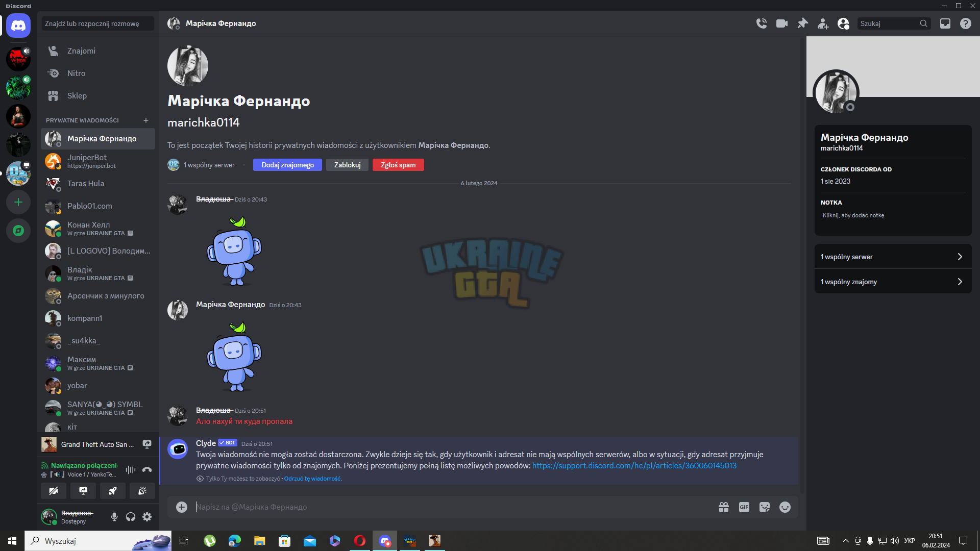
Task: Show hidden tray icons chevron
Action: [846, 541]
